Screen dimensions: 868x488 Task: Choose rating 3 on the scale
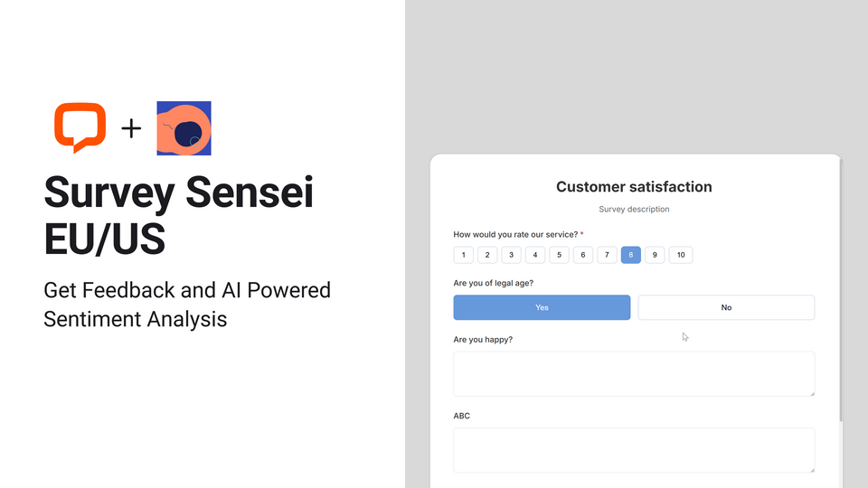512,255
